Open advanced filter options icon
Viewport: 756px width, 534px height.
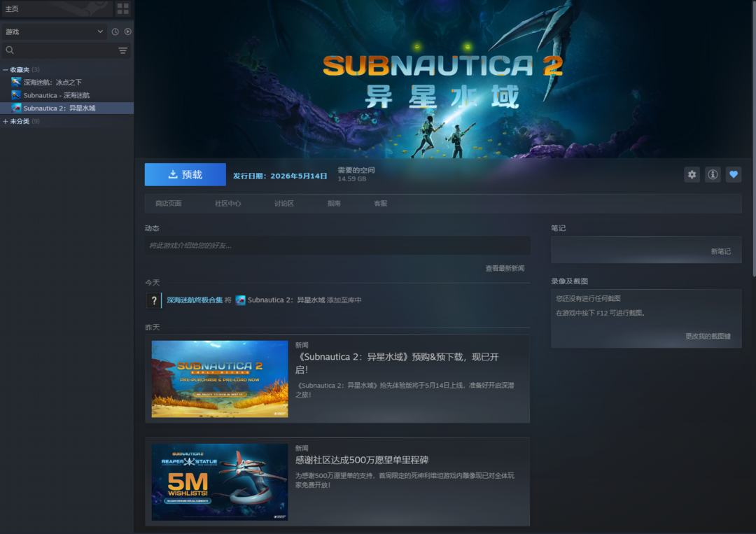123,50
